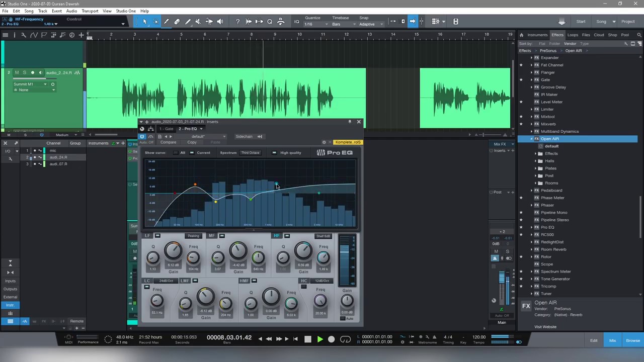This screenshot has width=644, height=362.
Task: Select the Range tool
Action: pos(155,22)
